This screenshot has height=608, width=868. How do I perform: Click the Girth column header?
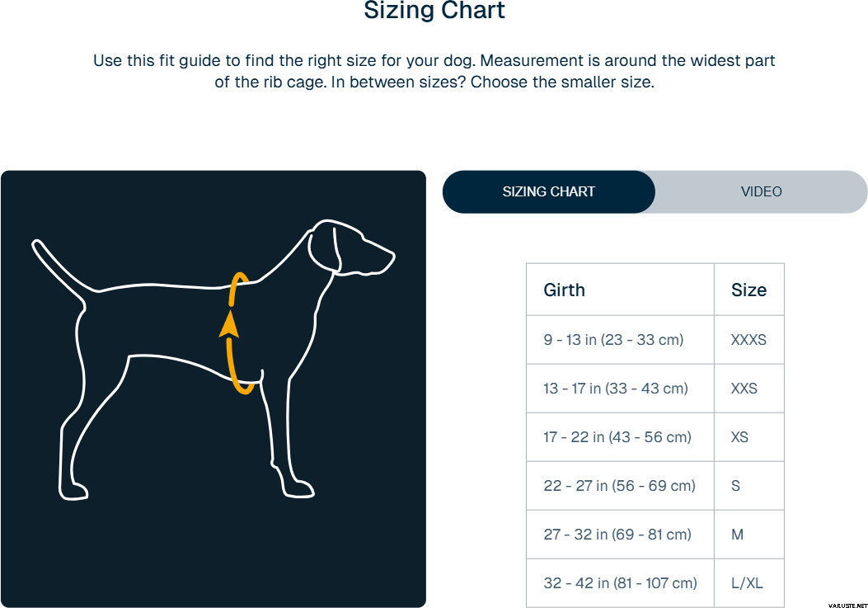565,290
